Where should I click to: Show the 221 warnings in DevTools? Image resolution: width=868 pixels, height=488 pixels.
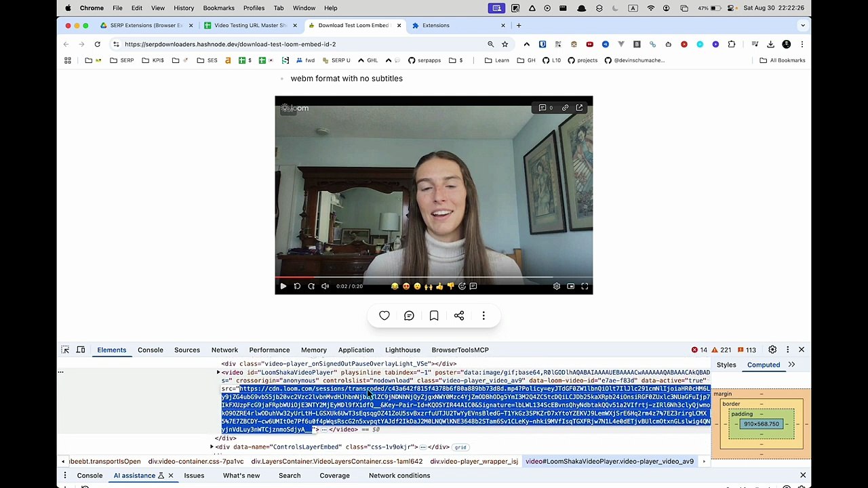tap(721, 350)
